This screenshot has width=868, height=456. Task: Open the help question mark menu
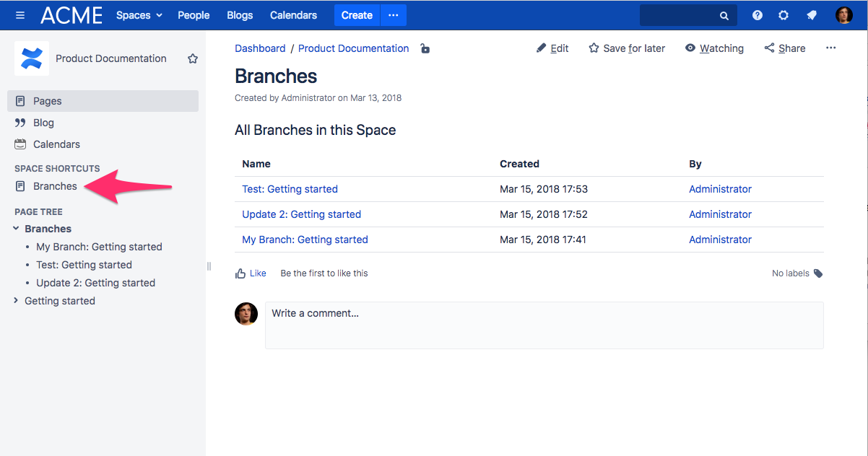pos(758,15)
